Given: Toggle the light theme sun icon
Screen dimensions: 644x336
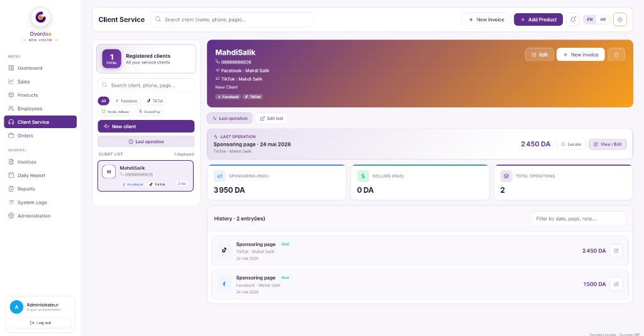Looking at the screenshot, I should click(619, 19).
